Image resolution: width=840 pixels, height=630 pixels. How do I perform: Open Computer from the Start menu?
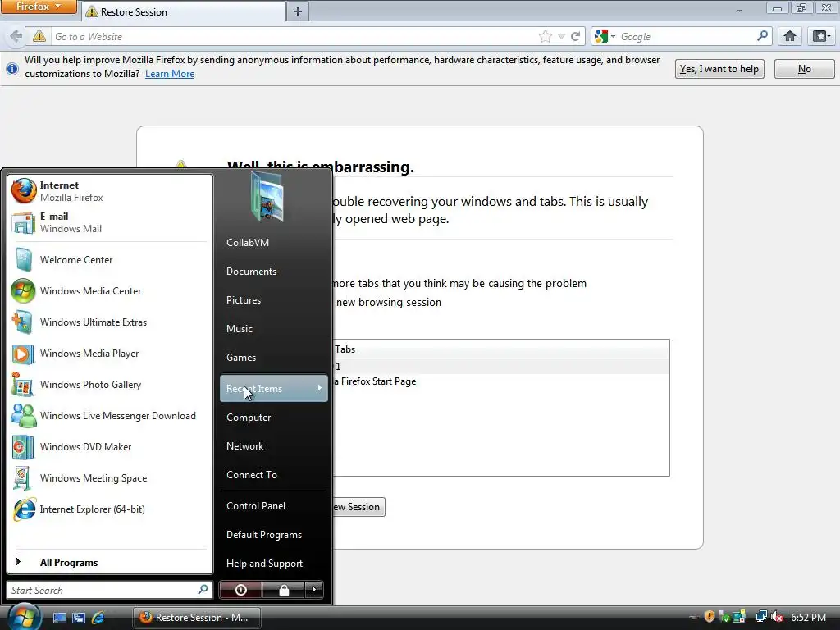click(274, 418)
